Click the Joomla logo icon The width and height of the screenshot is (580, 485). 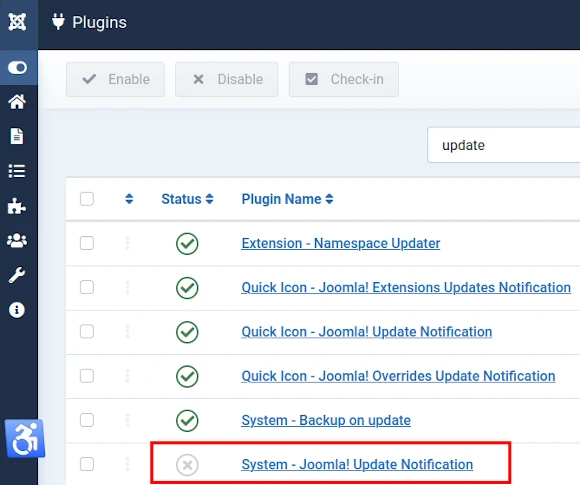point(17,22)
